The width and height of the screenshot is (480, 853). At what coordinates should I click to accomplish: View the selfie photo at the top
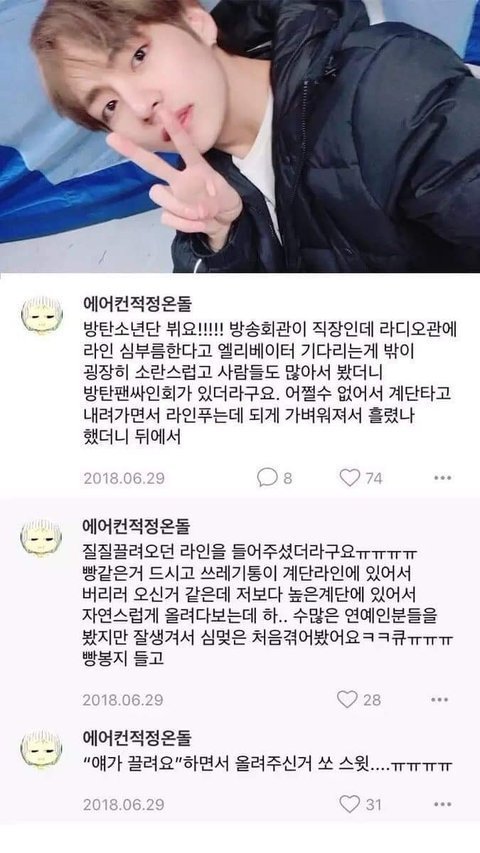click(x=240, y=136)
